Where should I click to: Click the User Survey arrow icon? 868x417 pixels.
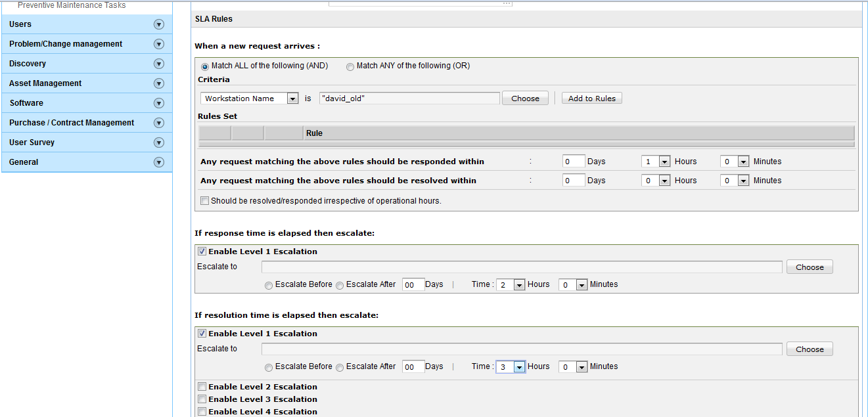click(158, 143)
